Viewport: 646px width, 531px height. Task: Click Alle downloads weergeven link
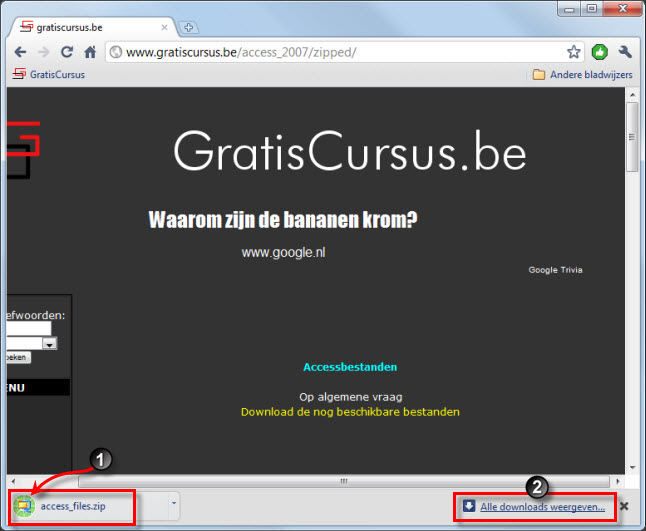pos(542,507)
